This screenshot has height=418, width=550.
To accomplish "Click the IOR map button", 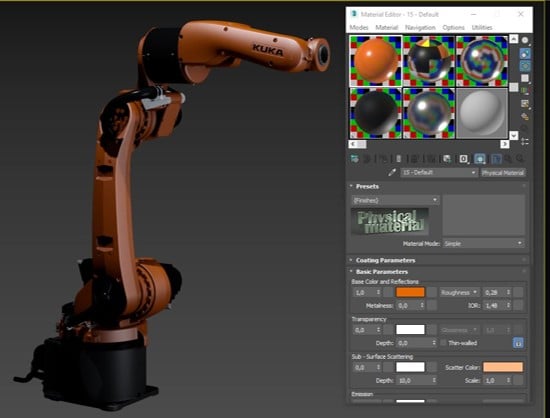I will pos(518,305).
